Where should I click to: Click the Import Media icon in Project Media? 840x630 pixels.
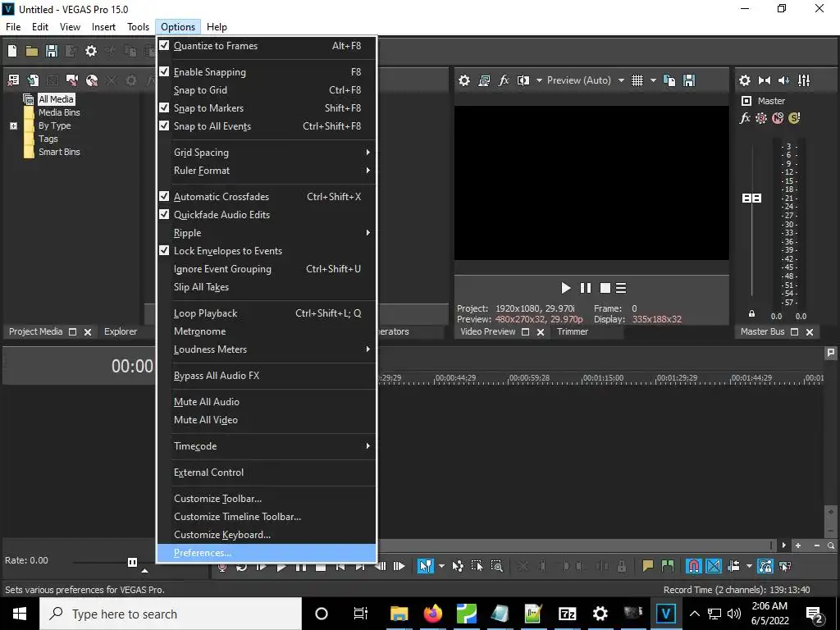pos(33,80)
